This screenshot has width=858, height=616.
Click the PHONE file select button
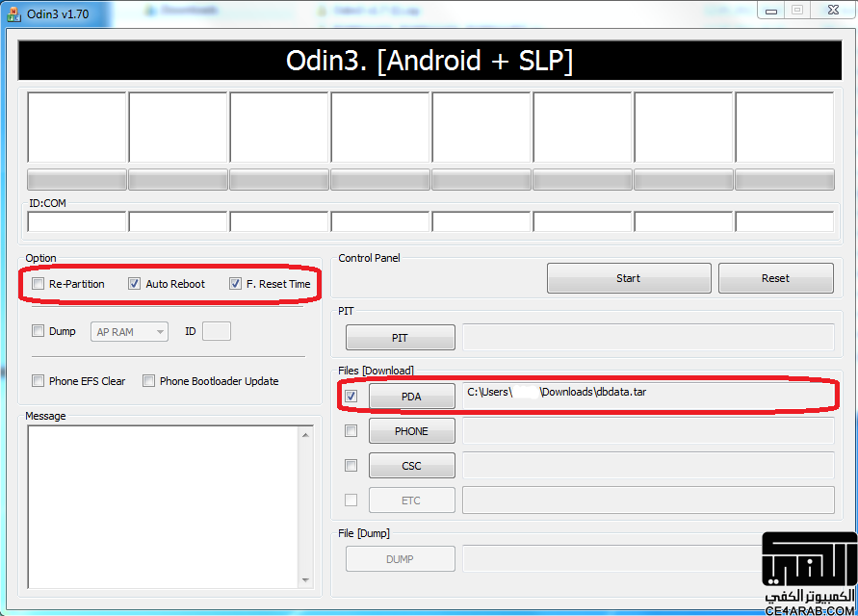[411, 430]
